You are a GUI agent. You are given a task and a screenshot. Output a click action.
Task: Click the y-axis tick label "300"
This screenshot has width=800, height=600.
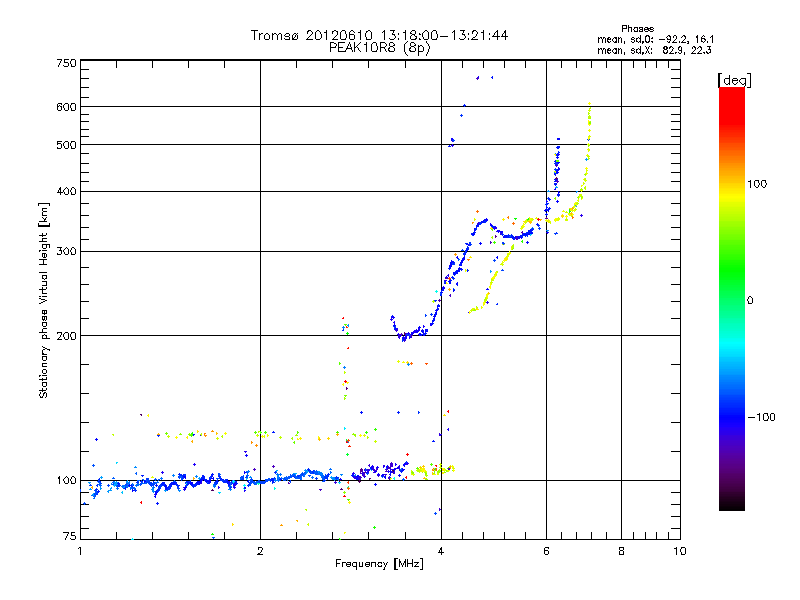coord(67,252)
